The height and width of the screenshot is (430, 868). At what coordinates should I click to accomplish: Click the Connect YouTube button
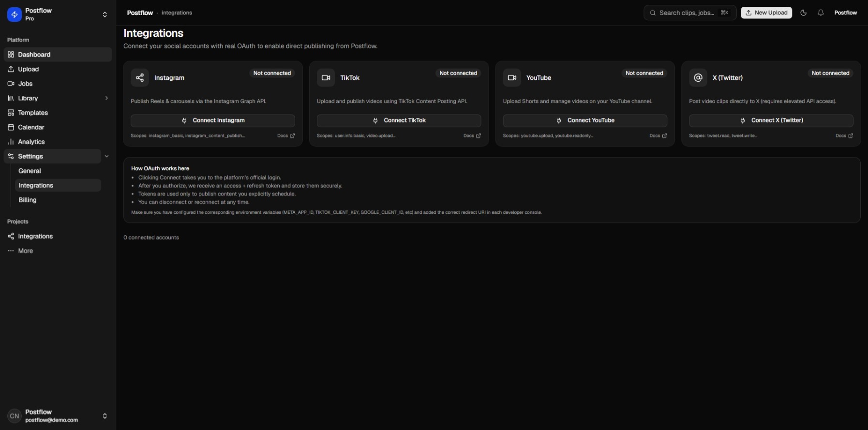[x=585, y=120]
